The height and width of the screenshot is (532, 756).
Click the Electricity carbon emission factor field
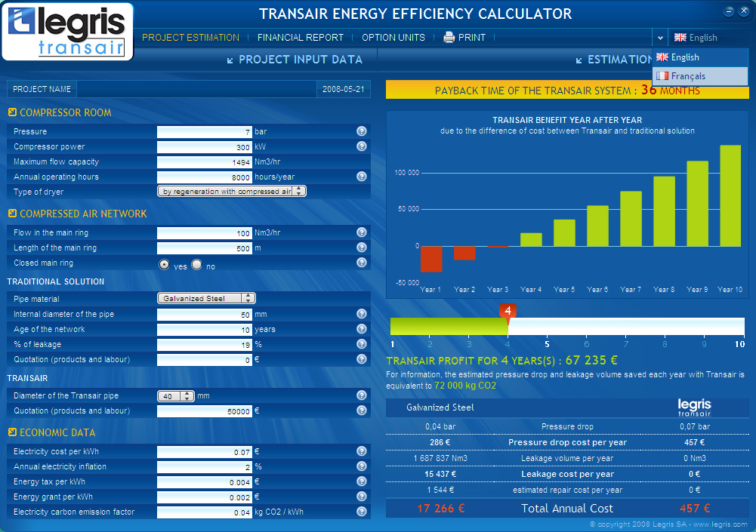pyautogui.click(x=205, y=512)
